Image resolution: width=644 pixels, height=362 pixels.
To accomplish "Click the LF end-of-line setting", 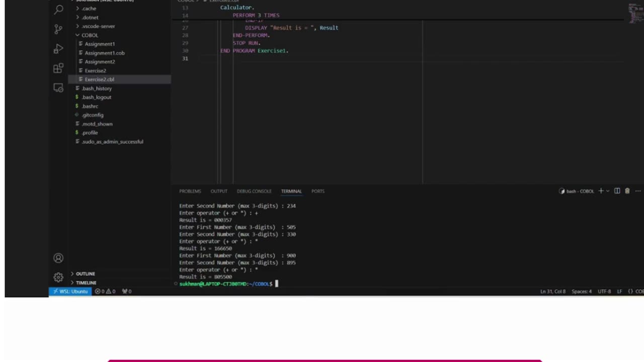I will click(620, 292).
